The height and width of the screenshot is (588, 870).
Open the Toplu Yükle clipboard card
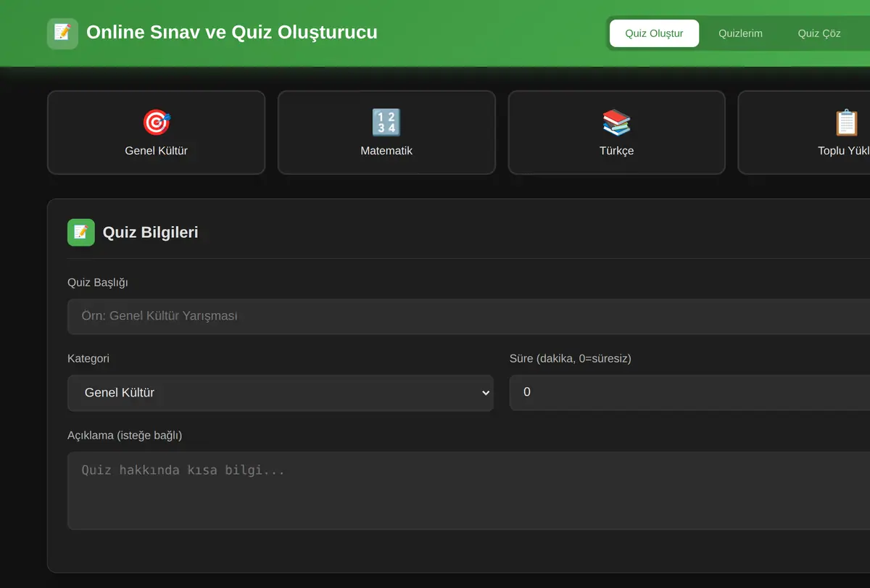804,133
